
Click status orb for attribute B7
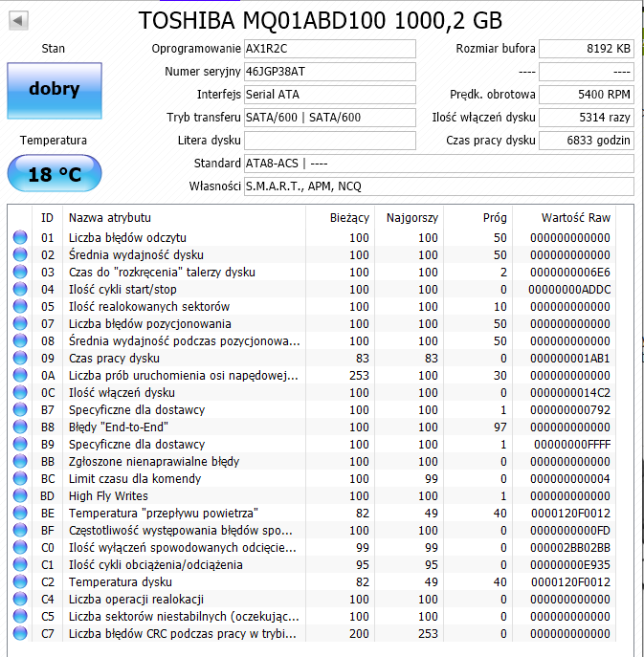[20, 409]
